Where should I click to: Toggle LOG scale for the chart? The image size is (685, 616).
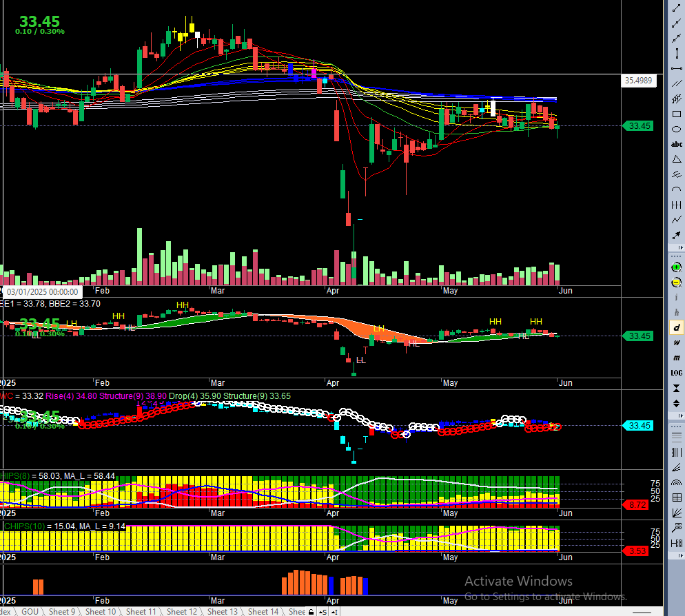pos(676,373)
